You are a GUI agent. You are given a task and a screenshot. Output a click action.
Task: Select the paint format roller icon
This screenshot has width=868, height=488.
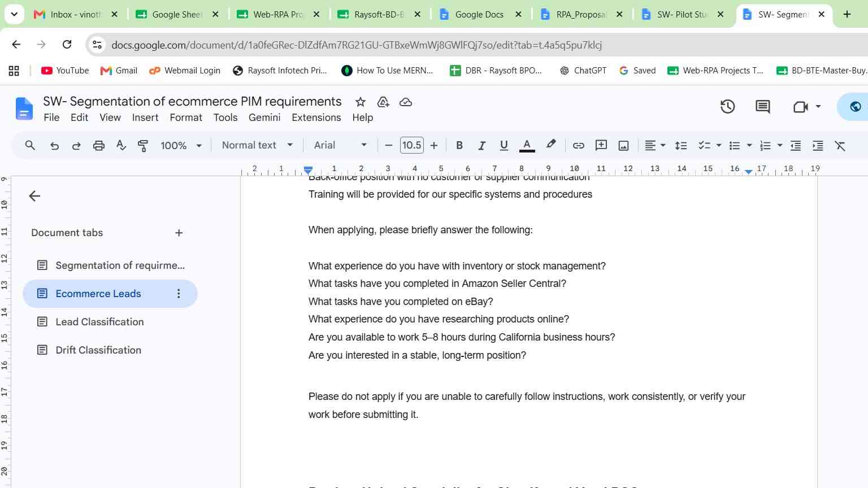(x=143, y=146)
